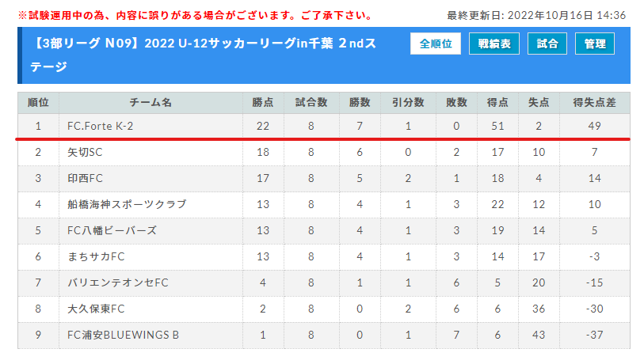Click the 得失点差 column header
Image resolution: width=644 pixels, height=364 pixels.
click(x=594, y=103)
